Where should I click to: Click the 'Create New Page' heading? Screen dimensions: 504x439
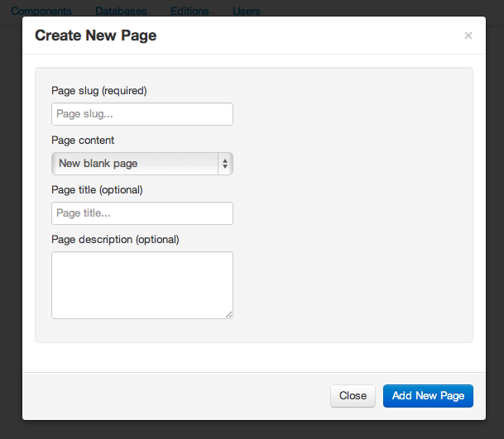[96, 36]
